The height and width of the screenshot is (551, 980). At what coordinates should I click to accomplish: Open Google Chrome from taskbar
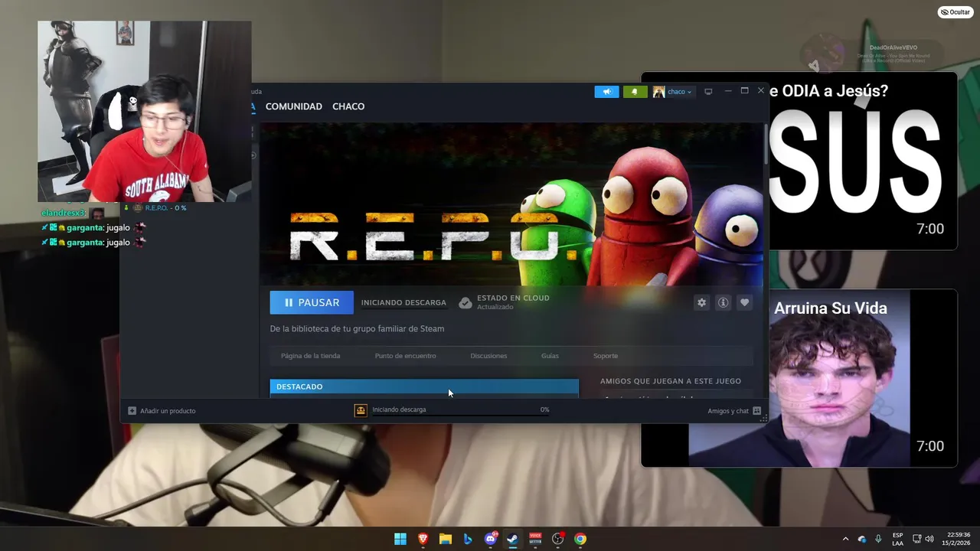580,539
